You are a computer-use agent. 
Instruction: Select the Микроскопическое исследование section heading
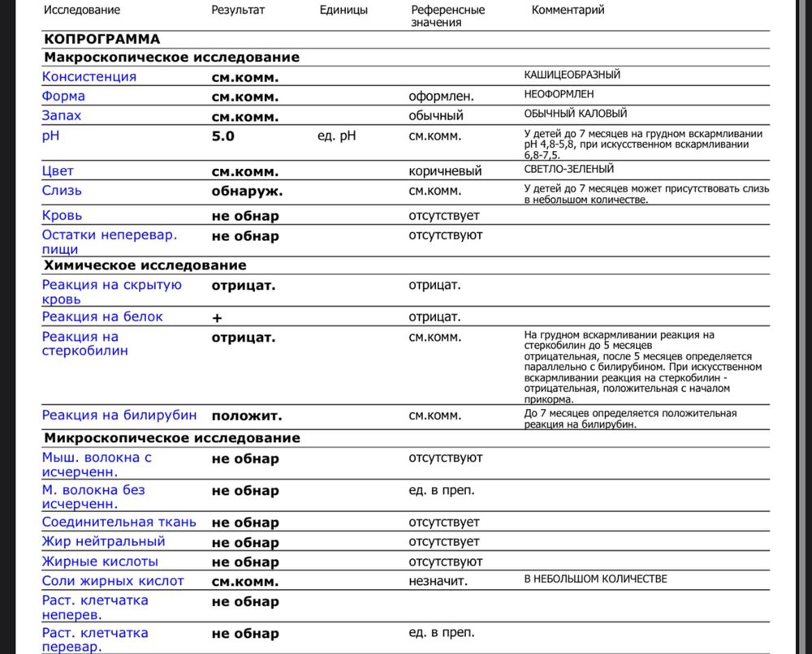(x=172, y=437)
